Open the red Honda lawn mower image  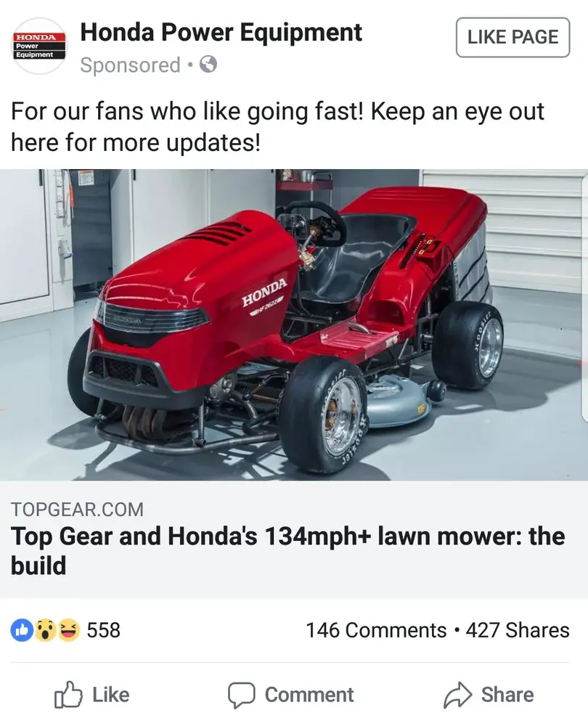pyautogui.click(x=294, y=325)
